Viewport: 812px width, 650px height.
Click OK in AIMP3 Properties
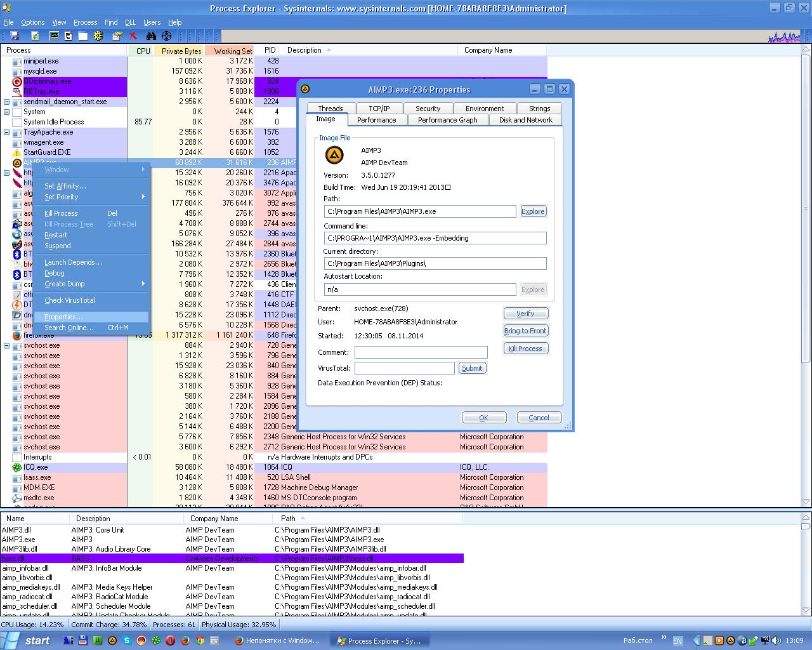pos(484,418)
